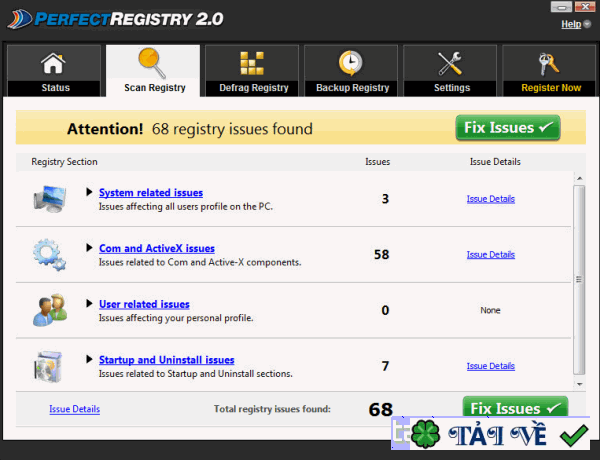Image resolution: width=600 pixels, height=460 pixels.
Task: Click 'Attention! 68 registry issues found' banner text
Action: pos(190,129)
